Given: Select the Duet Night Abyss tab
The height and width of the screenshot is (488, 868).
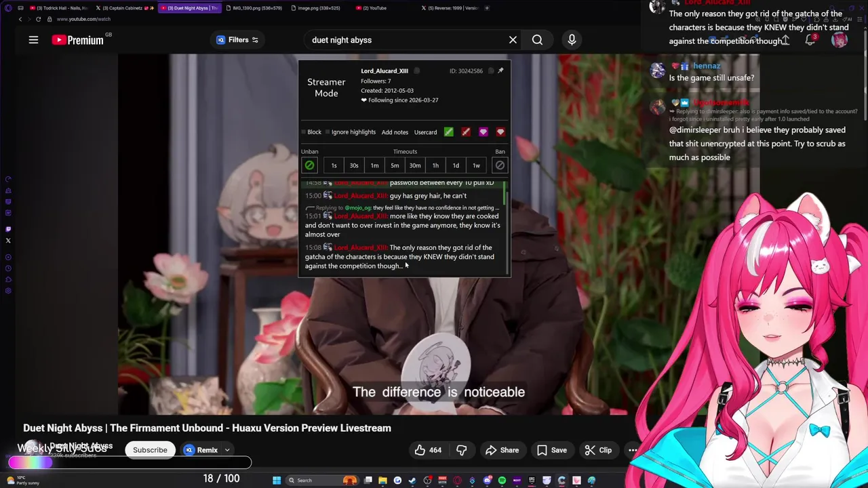Looking at the screenshot, I should (x=190, y=8).
